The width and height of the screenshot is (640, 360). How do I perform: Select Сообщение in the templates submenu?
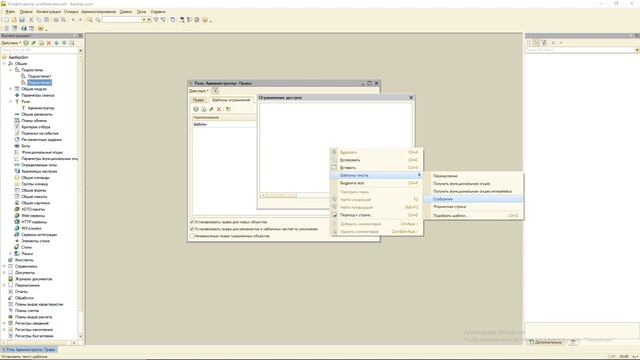click(473, 199)
